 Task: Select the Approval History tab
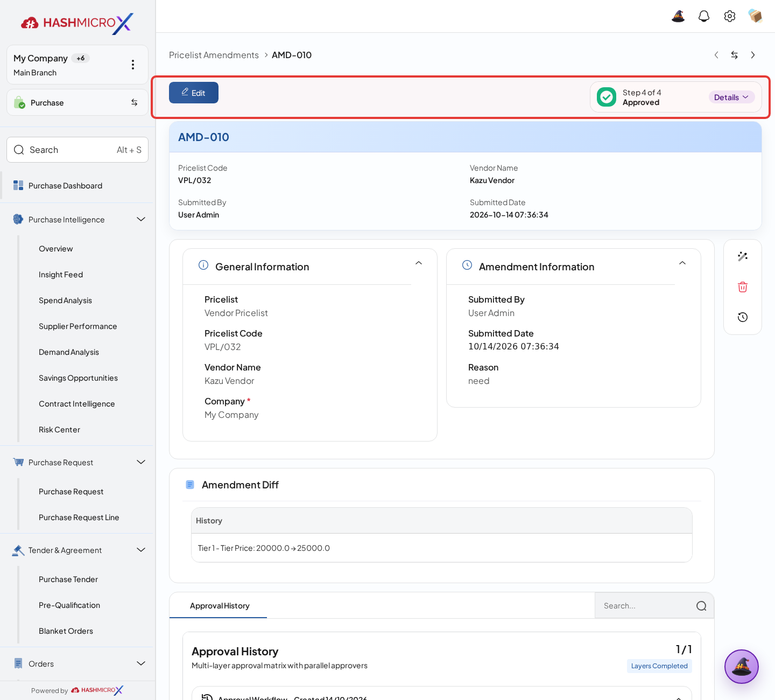click(x=220, y=606)
